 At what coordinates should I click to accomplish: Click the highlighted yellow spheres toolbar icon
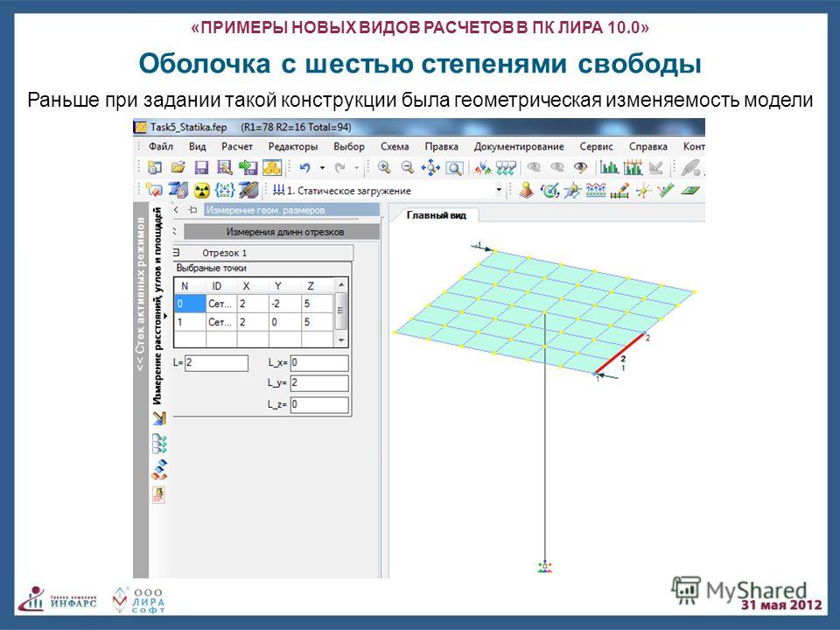272,168
